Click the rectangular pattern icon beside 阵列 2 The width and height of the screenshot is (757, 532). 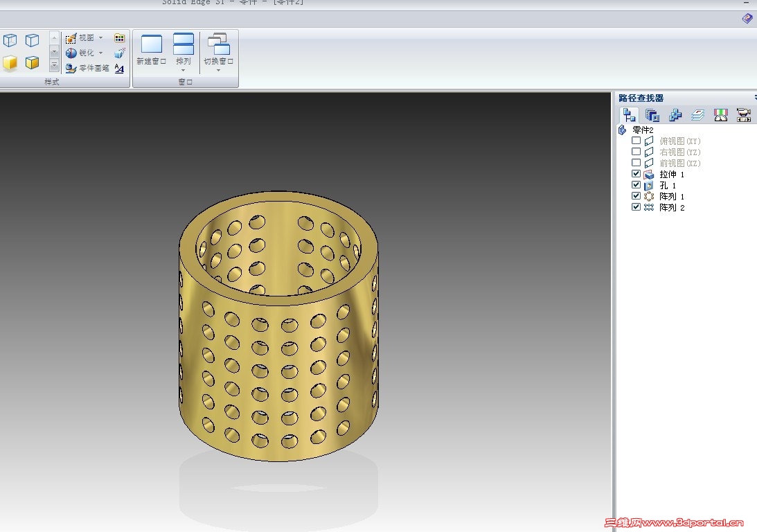tap(649, 208)
